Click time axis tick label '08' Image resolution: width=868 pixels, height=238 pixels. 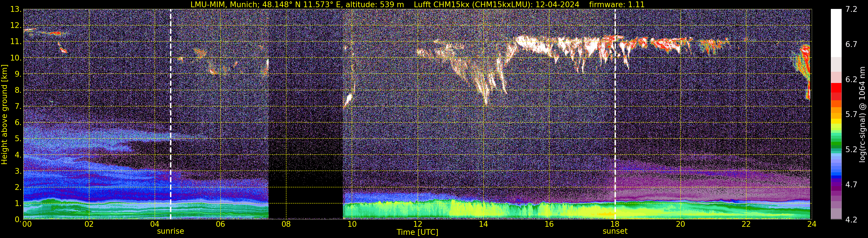286,224
